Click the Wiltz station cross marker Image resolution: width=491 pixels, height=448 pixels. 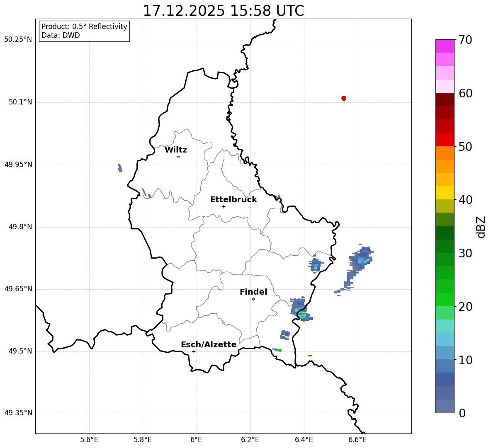[x=178, y=157]
